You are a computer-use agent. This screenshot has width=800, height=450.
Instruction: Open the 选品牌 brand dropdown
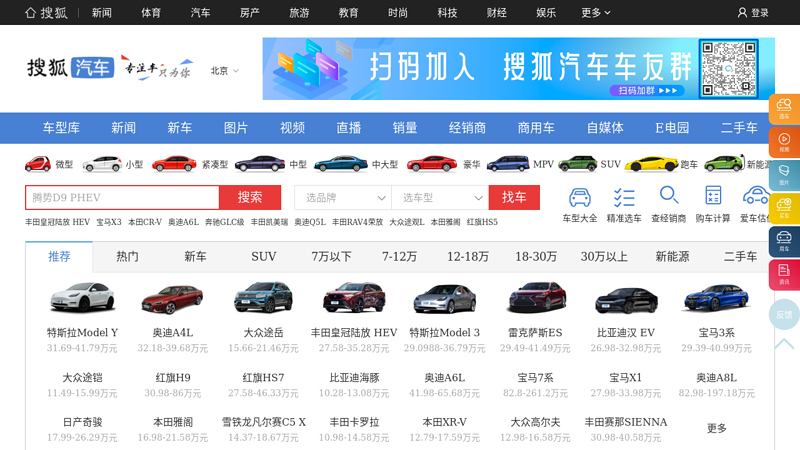[x=343, y=197]
